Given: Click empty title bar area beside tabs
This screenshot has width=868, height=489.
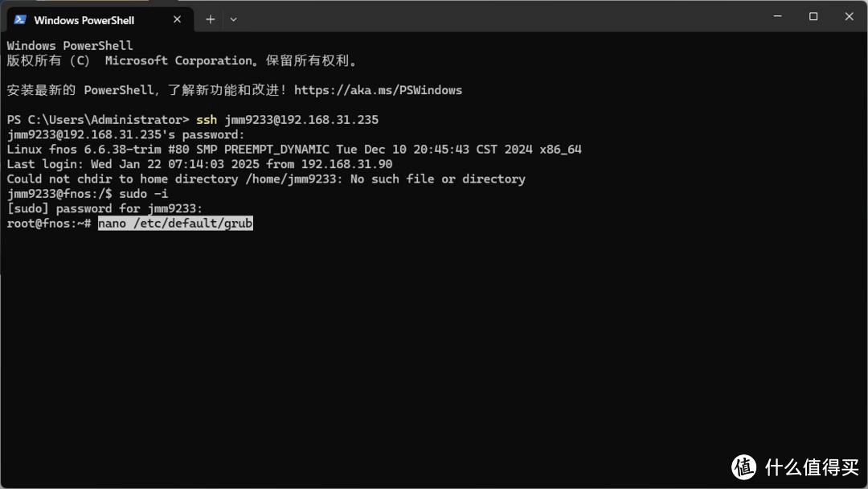Looking at the screenshot, I should click(498, 17).
